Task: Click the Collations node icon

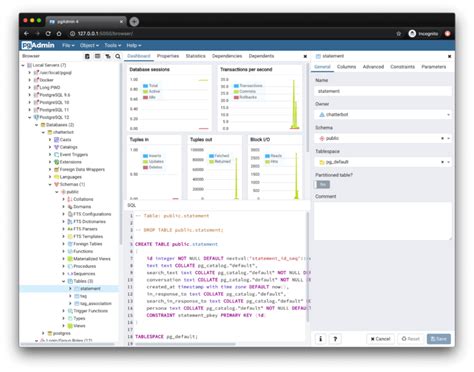Action: (70, 199)
